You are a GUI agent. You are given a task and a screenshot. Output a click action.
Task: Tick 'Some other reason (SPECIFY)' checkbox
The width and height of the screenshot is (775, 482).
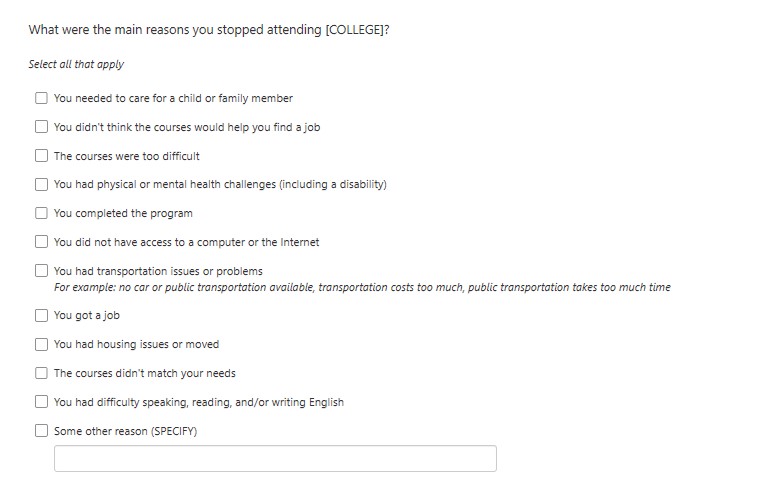click(41, 431)
